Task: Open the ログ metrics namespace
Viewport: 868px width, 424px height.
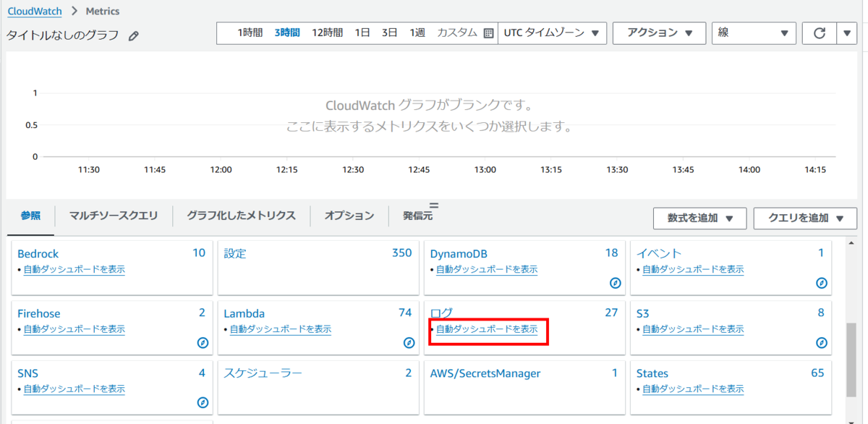Action: [x=441, y=313]
